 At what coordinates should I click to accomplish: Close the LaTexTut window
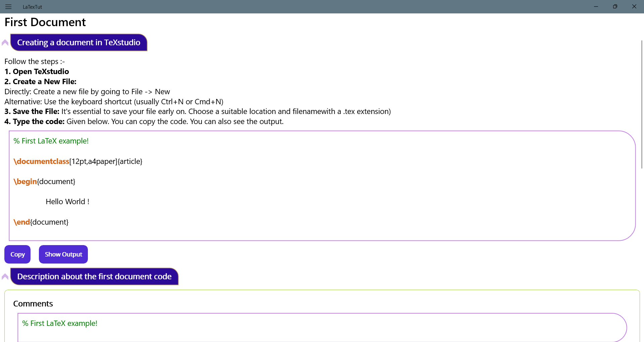pos(634,7)
